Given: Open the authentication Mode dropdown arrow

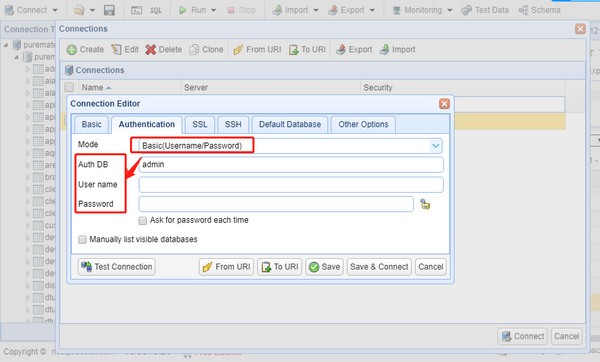Looking at the screenshot, I should point(435,146).
